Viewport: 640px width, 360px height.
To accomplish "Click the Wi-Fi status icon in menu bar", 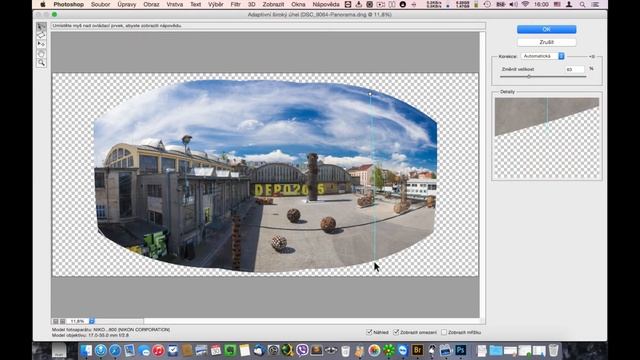I will click(525, 4).
